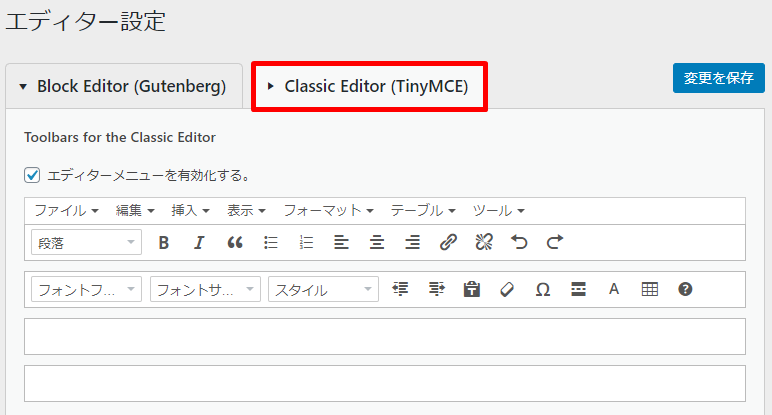Click the Bold formatting icon
This screenshot has height=415, width=772.
(x=163, y=242)
